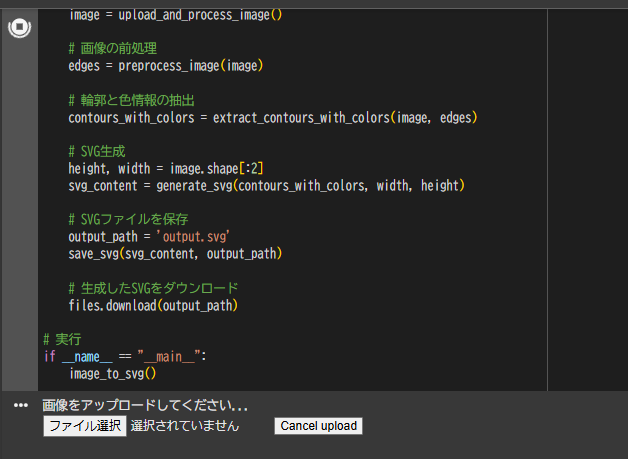Click the 'output.svg' string literal
Screen dimensions: 628x459
[193, 237]
